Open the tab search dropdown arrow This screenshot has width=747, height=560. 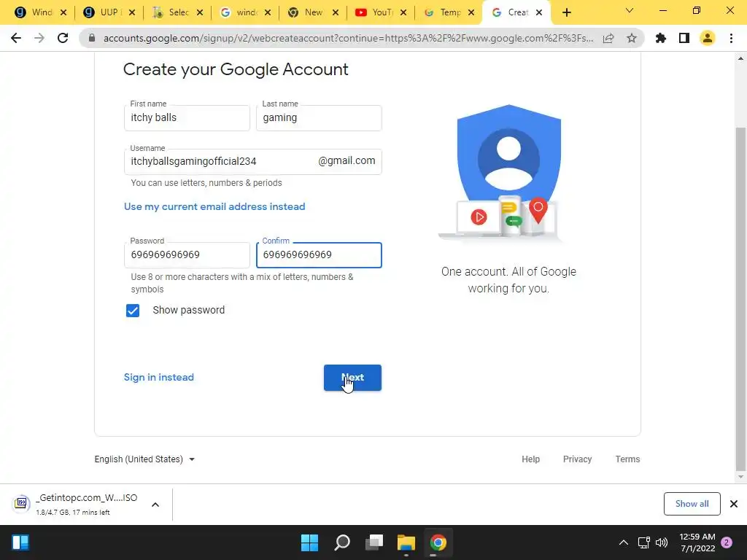(630, 10)
